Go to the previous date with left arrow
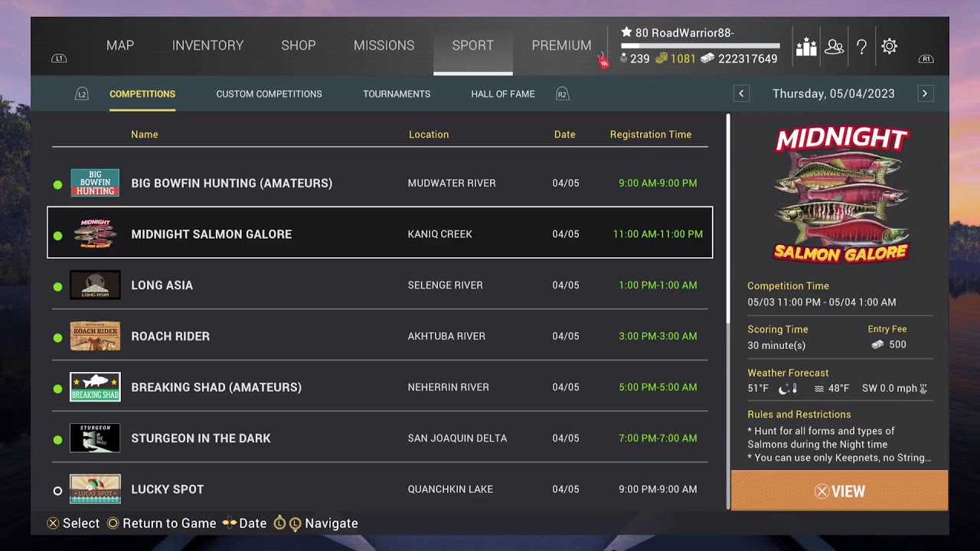Viewport: 980px width, 551px height. [741, 93]
